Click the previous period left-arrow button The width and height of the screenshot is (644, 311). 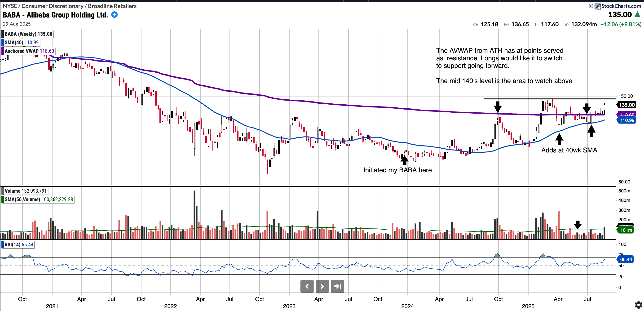coord(307,286)
